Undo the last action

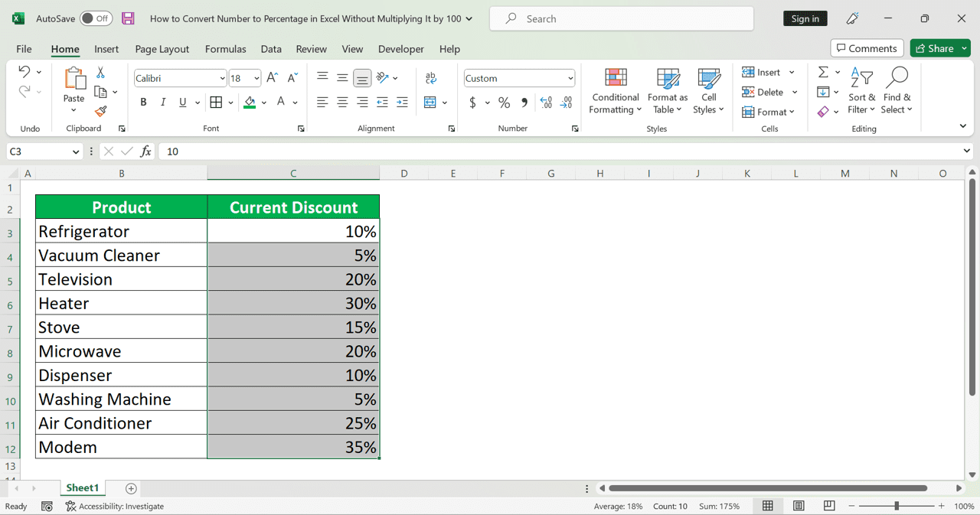pyautogui.click(x=24, y=72)
